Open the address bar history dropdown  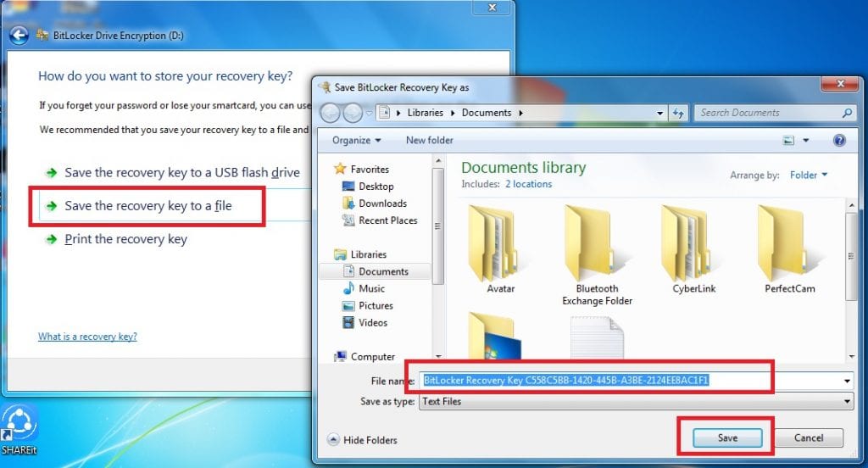pyautogui.click(x=659, y=113)
